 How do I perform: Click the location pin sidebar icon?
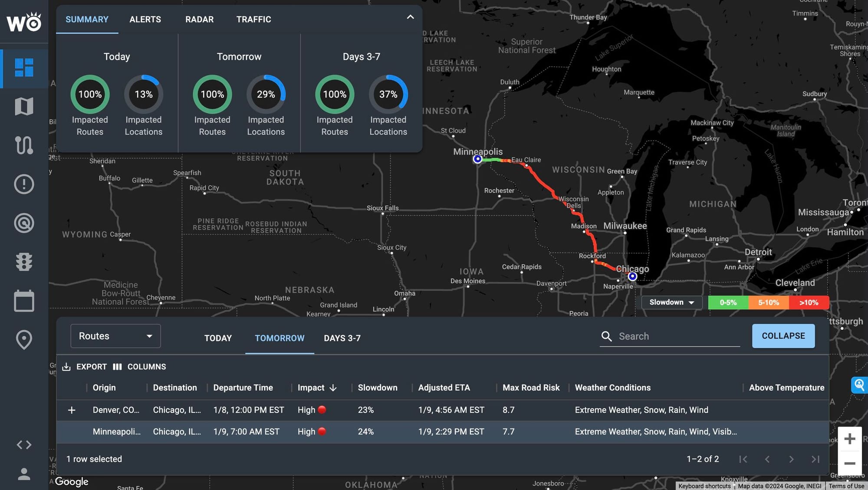(24, 340)
